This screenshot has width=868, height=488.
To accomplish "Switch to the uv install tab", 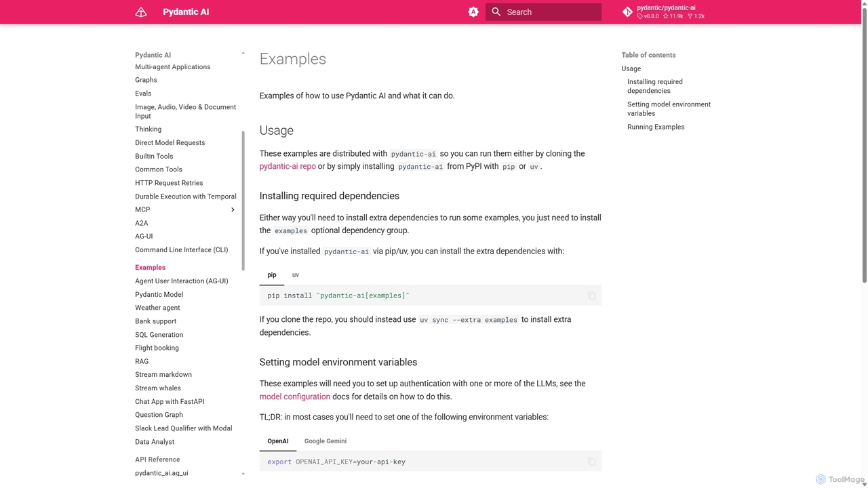I will pos(296,275).
